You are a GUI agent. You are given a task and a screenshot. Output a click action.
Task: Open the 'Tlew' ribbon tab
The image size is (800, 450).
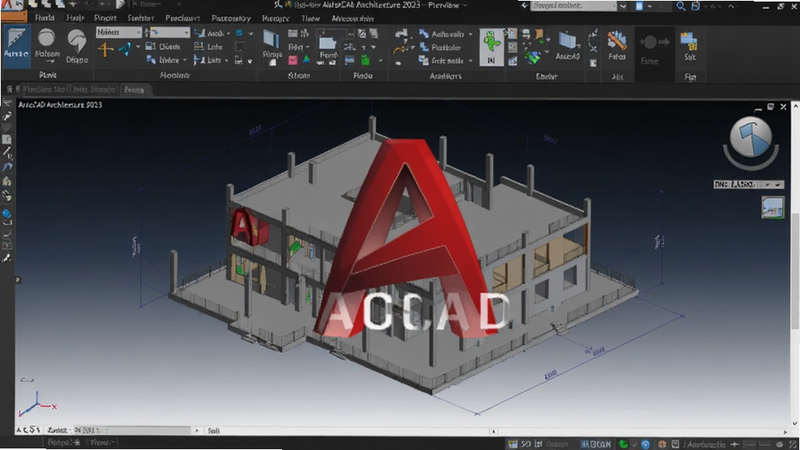tap(310, 18)
